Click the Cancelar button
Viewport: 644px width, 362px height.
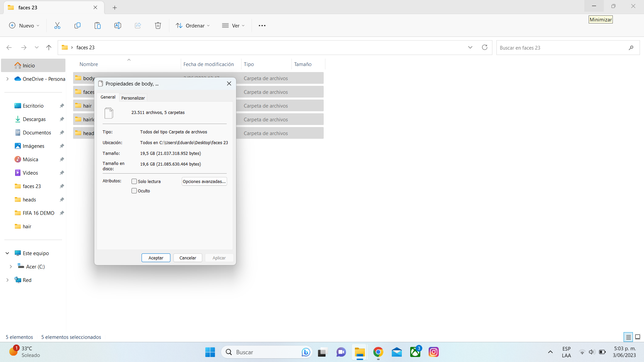tap(188, 258)
